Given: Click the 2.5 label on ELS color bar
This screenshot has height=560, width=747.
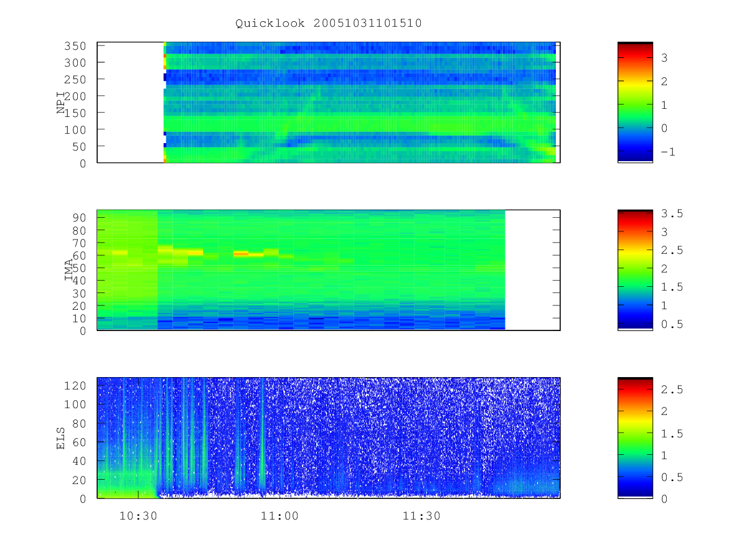Looking at the screenshot, I should pyautogui.click(x=672, y=390).
